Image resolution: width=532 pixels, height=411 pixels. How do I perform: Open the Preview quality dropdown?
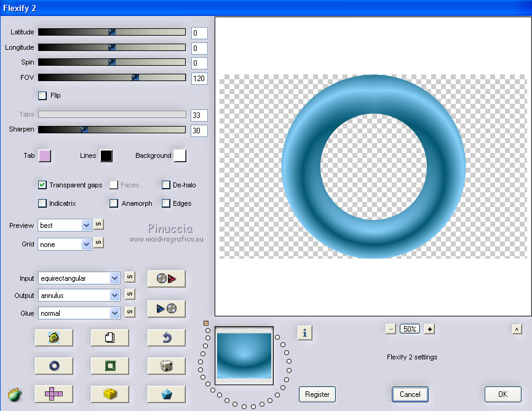point(65,225)
